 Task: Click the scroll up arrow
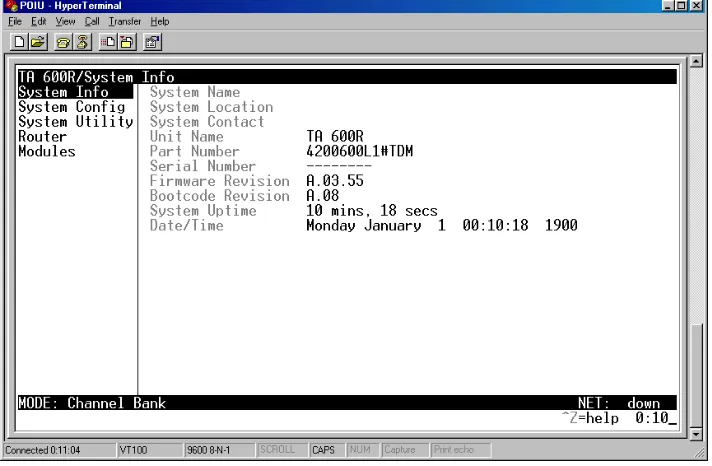(696, 61)
